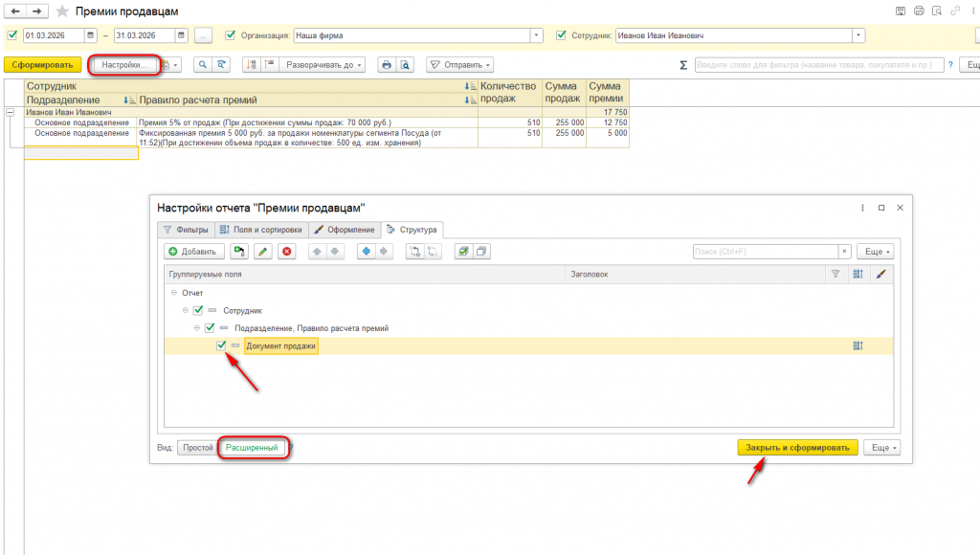
Task: Collapse the Отчет node in structure tree
Action: 174,293
